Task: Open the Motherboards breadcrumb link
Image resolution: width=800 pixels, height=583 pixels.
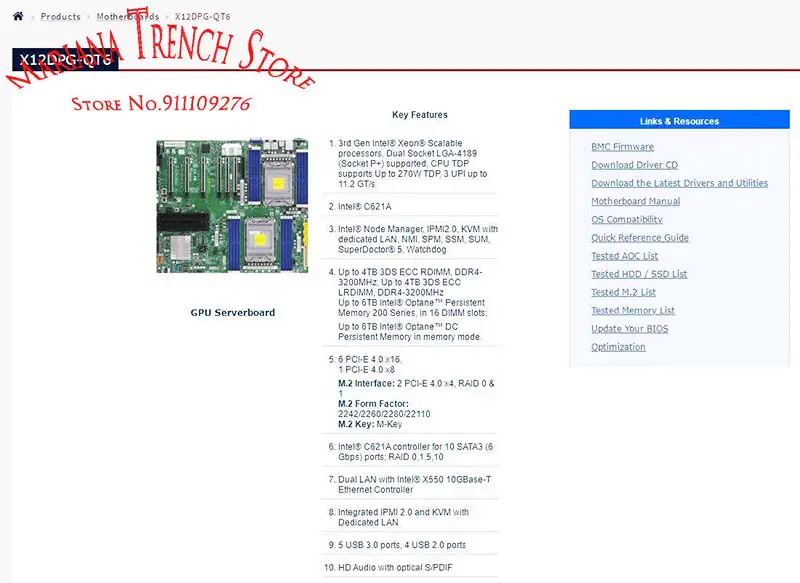Action: (x=128, y=16)
